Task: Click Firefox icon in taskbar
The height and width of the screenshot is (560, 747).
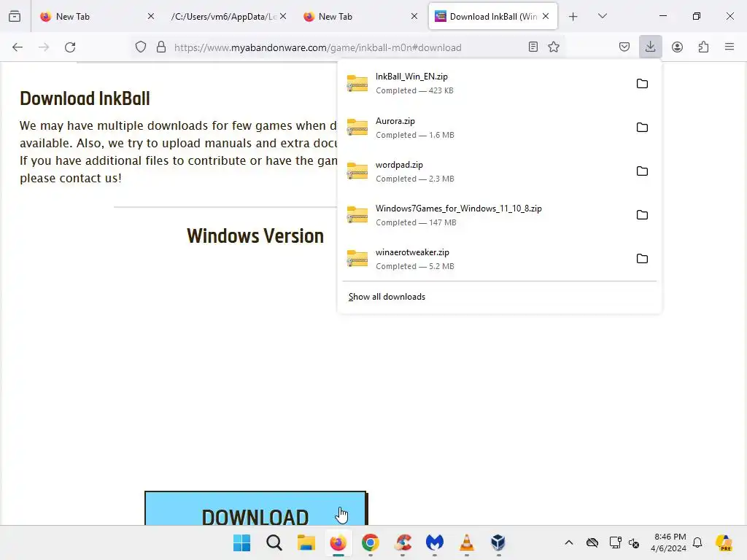Action: click(x=338, y=542)
